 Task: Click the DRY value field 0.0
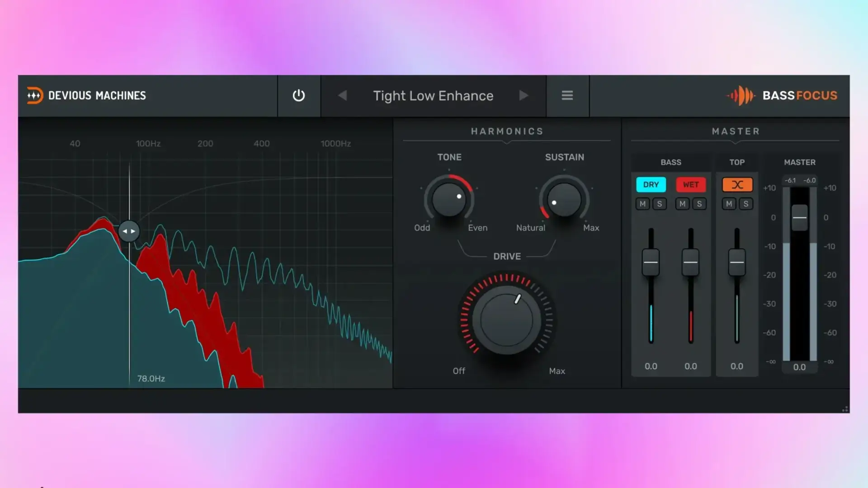[x=651, y=366]
